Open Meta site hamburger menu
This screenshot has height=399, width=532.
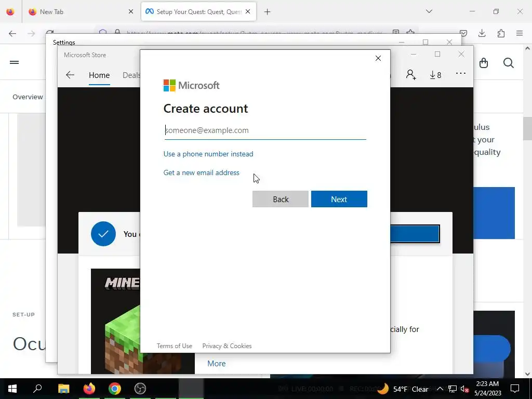pos(14,62)
